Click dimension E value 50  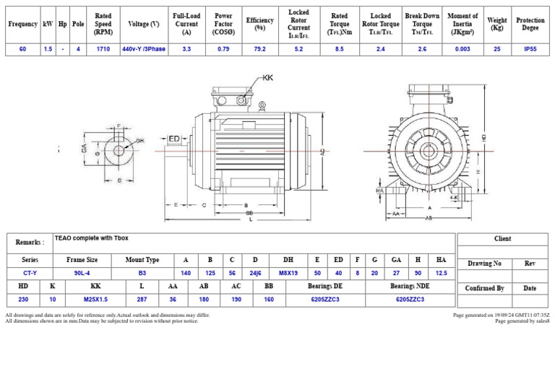pyautogui.click(x=317, y=273)
